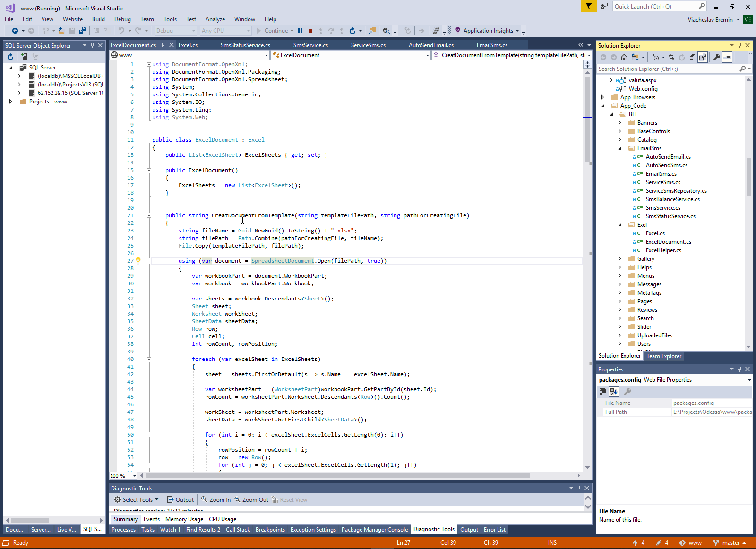This screenshot has height=549, width=756.
Task: Click the Stop Debugging red square
Action: click(310, 31)
